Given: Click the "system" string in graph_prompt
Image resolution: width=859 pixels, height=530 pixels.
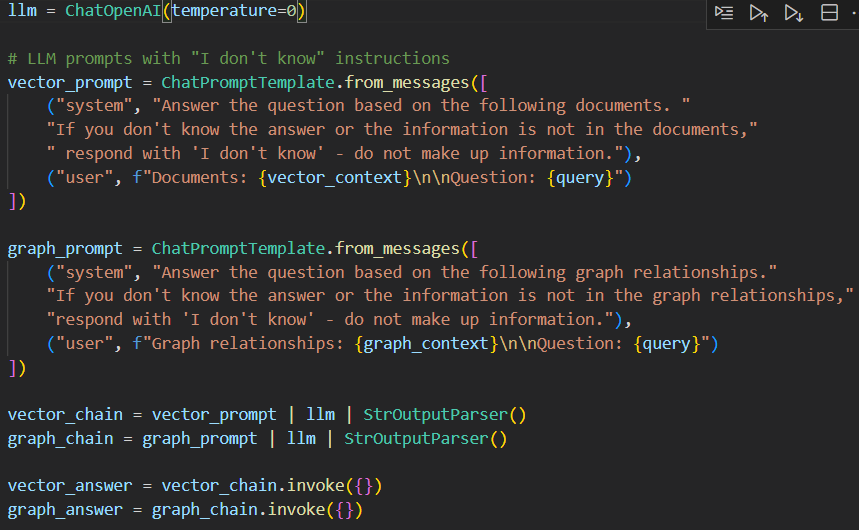Looking at the screenshot, I should tap(94, 272).
